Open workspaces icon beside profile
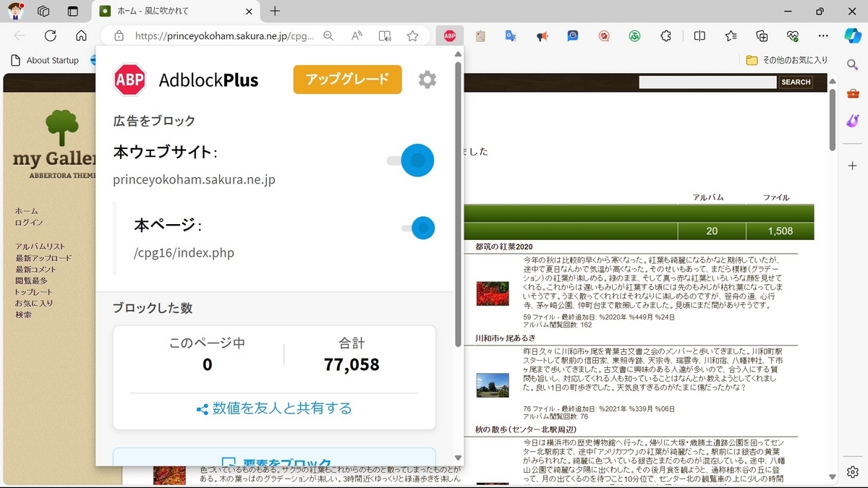Screen dimensions: 868x488 (43, 11)
